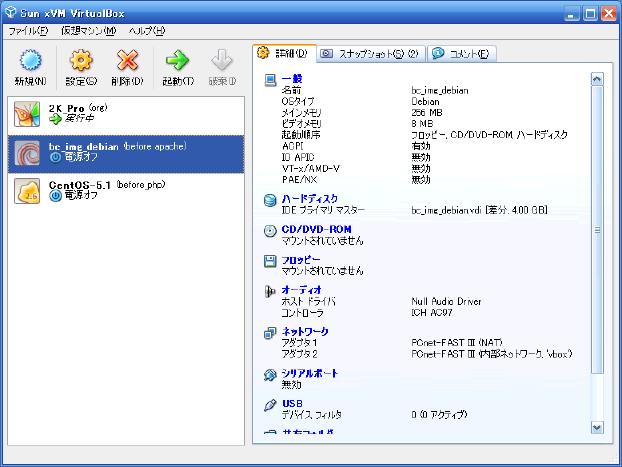Click the デバイス フィルタ label
The image size is (622, 467).
pyautogui.click(x=311, y=415)
